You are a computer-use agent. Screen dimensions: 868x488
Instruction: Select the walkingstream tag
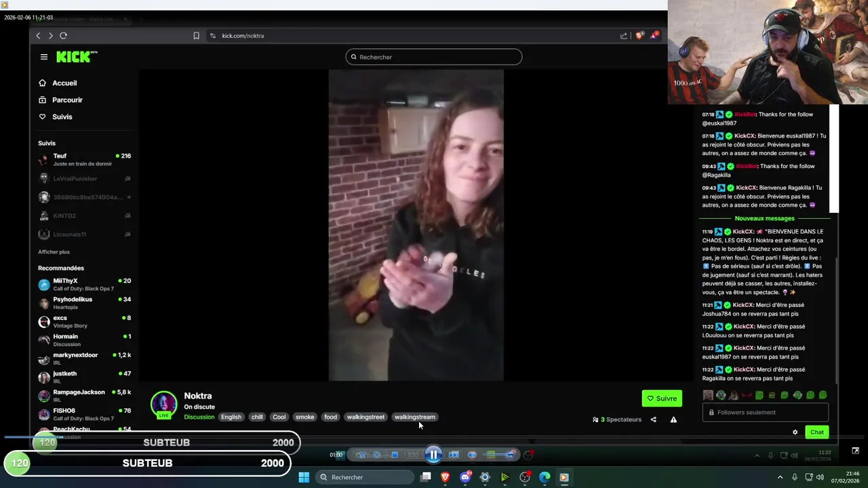tap(414, 417)
